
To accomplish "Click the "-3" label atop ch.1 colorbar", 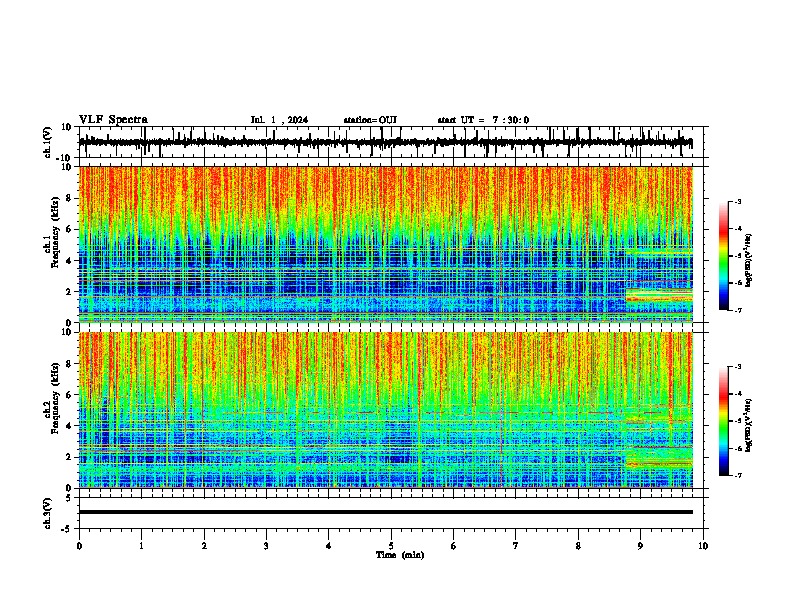I will [738, 201].
